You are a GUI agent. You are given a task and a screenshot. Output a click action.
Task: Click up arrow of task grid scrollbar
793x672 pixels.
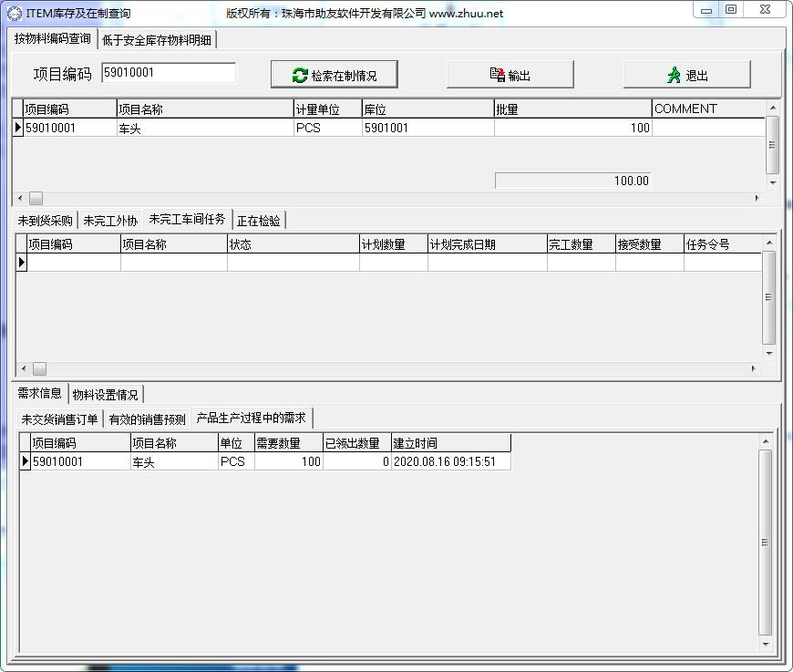tap(768, 243)
